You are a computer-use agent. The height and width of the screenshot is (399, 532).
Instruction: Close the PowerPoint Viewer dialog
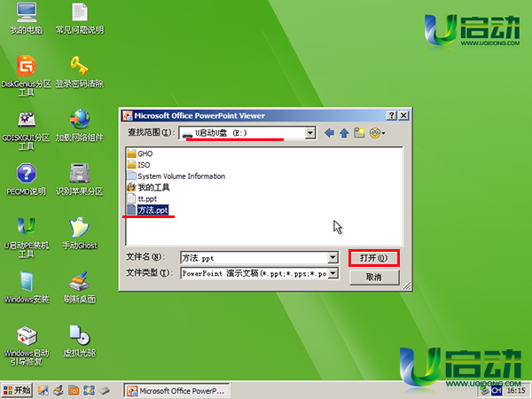point(403,115)
